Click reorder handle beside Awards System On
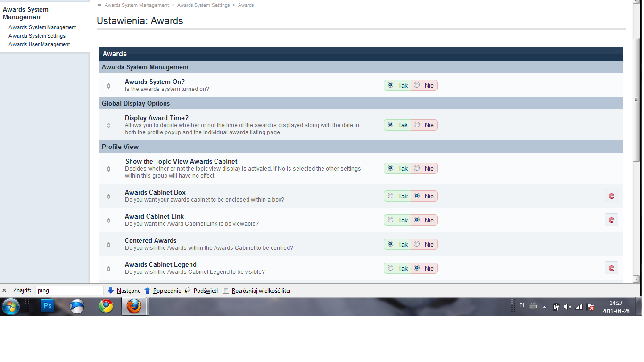The width and height of the screenshot is (644, 362). click(109, 86)
